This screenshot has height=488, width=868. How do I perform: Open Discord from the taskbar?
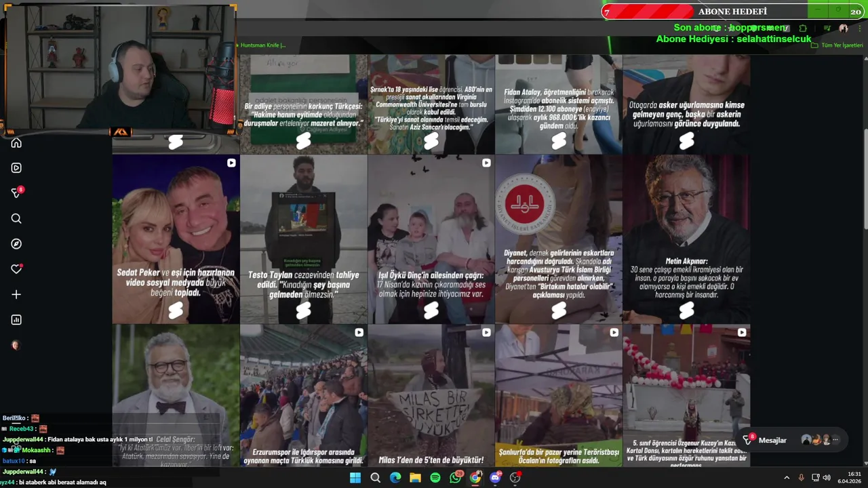tap(496, 478)
